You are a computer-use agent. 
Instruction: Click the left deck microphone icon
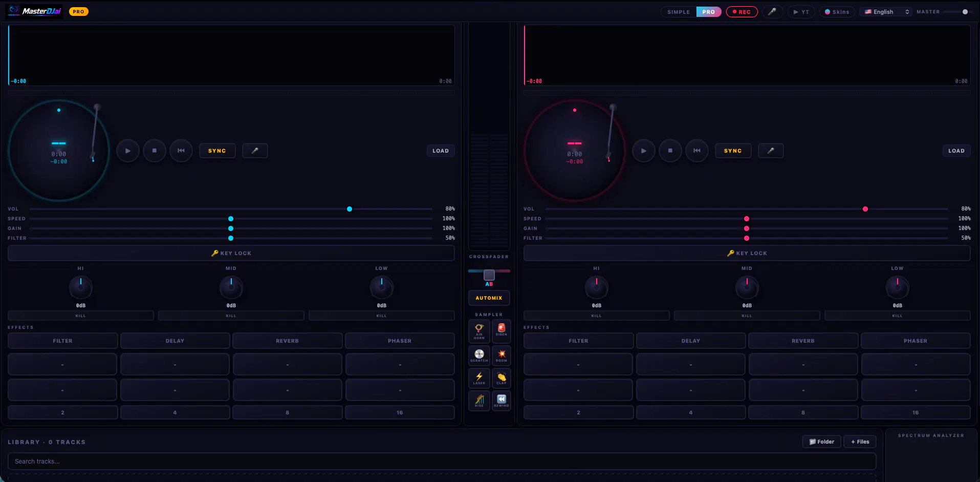[x=255, y=151]
